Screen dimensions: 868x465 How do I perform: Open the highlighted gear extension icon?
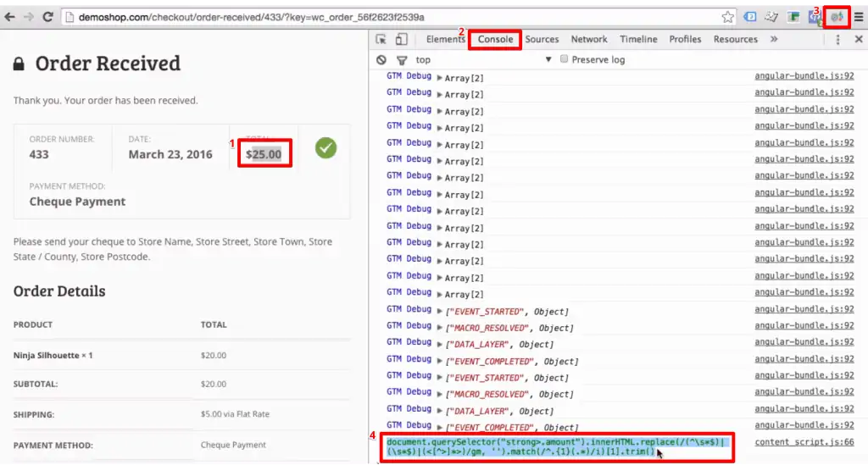[837, 17]
